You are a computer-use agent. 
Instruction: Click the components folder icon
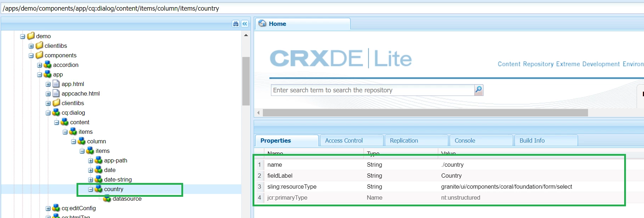[x=40, y=55]
